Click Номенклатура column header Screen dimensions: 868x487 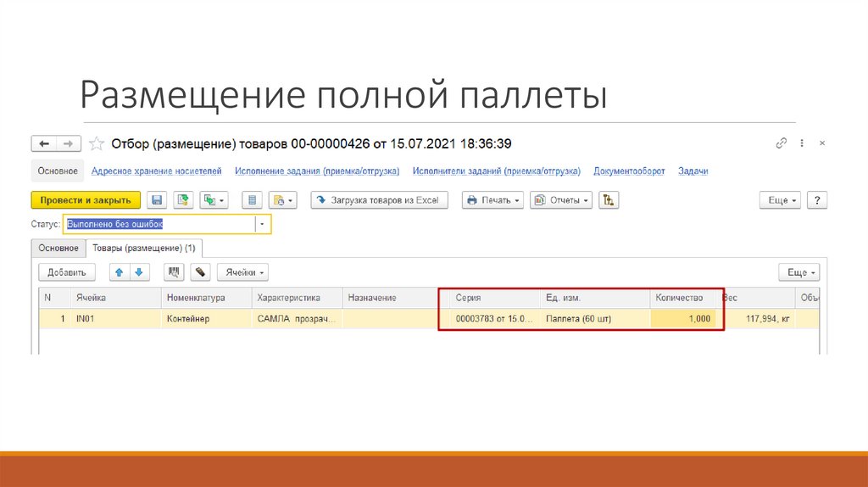pyautogui.click(x=207, y=298)
